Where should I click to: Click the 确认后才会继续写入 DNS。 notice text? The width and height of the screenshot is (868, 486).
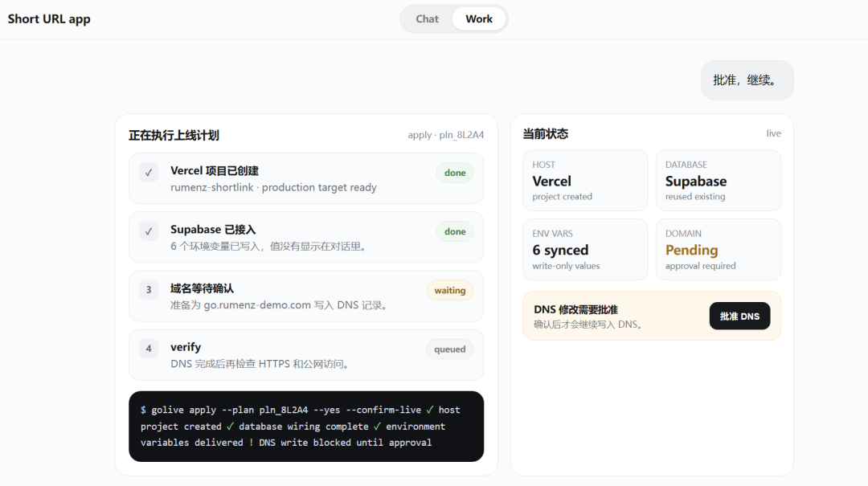click(589, 325)
